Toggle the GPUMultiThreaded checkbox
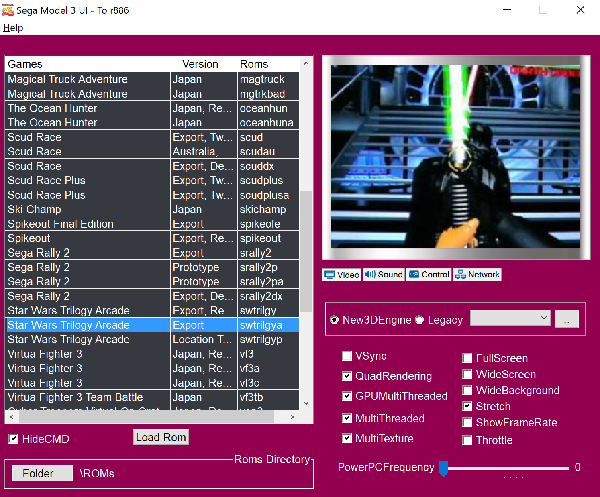The image size is (600, 497). [347, 396]
